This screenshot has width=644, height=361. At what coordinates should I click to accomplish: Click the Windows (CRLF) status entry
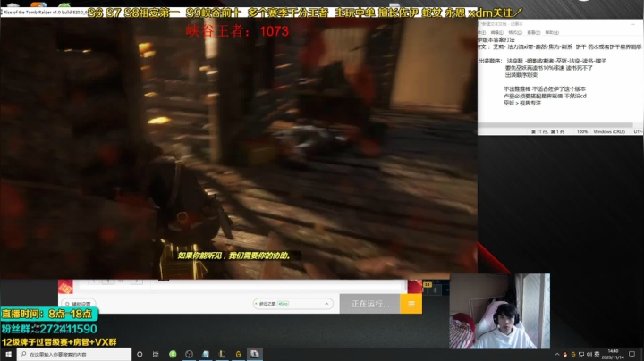tap(609, 131)
